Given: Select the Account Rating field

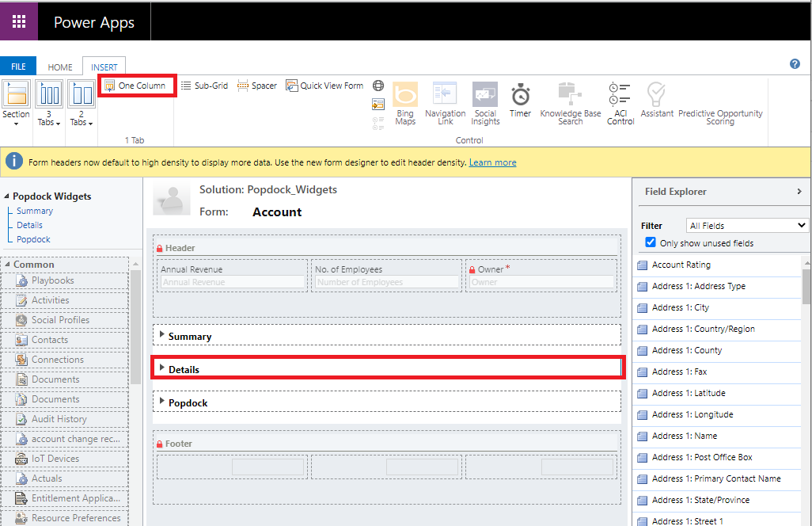Looking at the screenshot, I should (719, 265).
